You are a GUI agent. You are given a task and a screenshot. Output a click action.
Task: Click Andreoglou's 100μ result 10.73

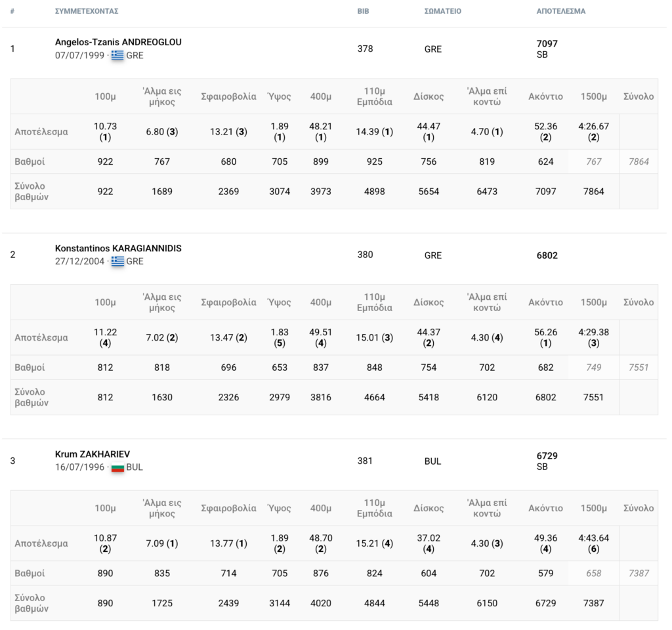click(106, 127)
